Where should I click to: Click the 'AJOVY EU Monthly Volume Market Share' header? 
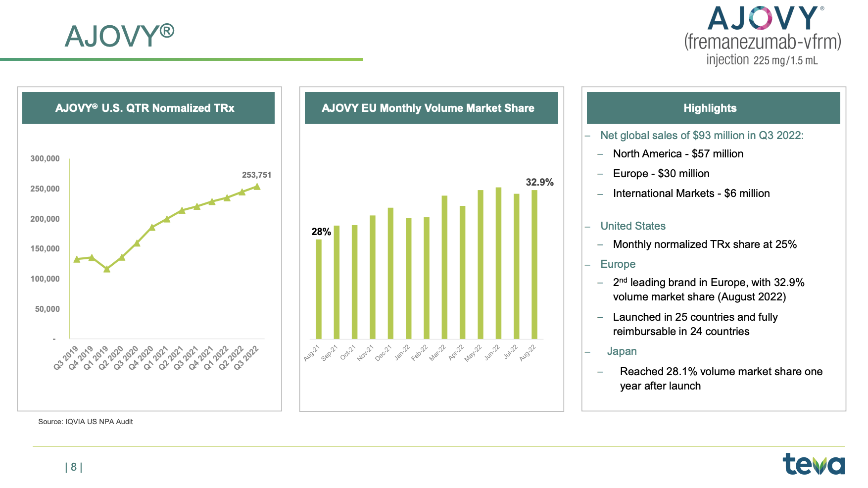[x=432, y=108]
